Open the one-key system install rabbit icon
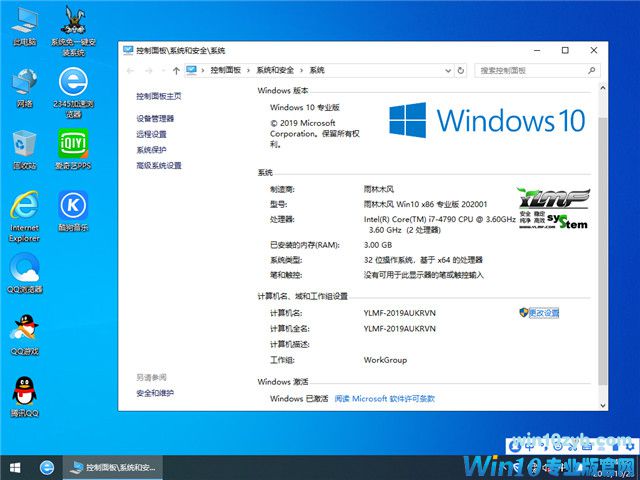 (x=73, y=31)
